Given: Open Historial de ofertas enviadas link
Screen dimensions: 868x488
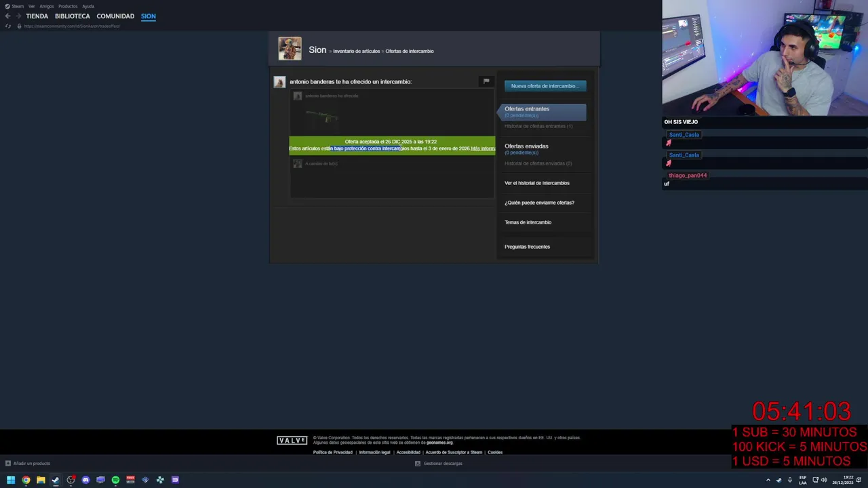Looking at the screenshot, I should (538, 163).
